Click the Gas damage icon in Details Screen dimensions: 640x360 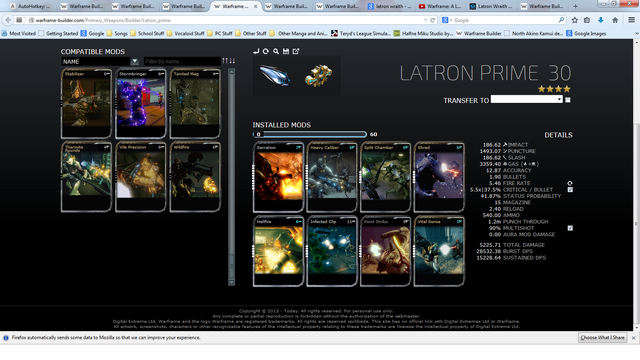click(x=505, y=164)
